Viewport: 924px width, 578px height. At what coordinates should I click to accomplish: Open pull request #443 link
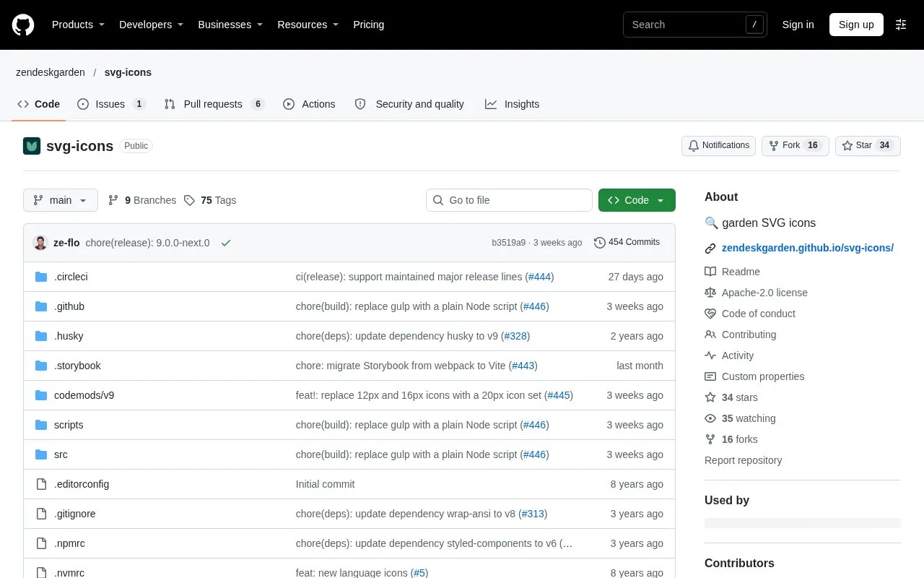click(523, 366)
